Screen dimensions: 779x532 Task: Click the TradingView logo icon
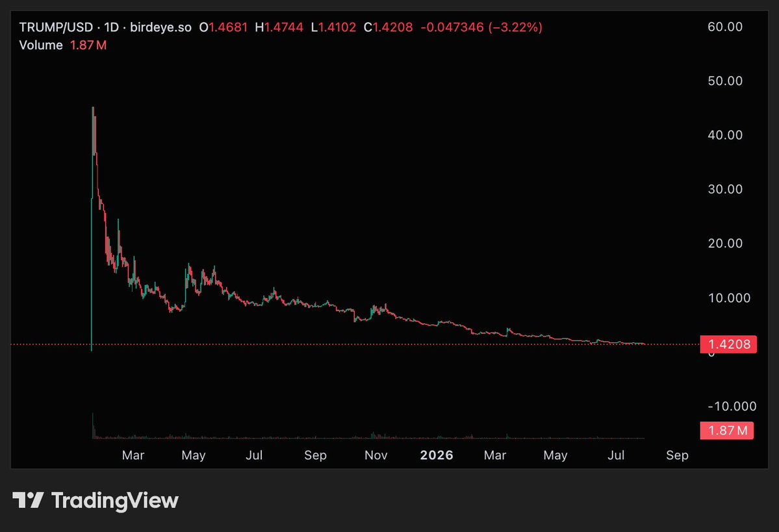[x=28, y=500]
